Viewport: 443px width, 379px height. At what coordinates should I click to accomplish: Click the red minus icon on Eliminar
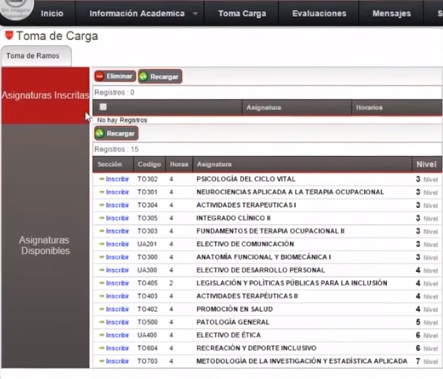click(x=100, y=76)
